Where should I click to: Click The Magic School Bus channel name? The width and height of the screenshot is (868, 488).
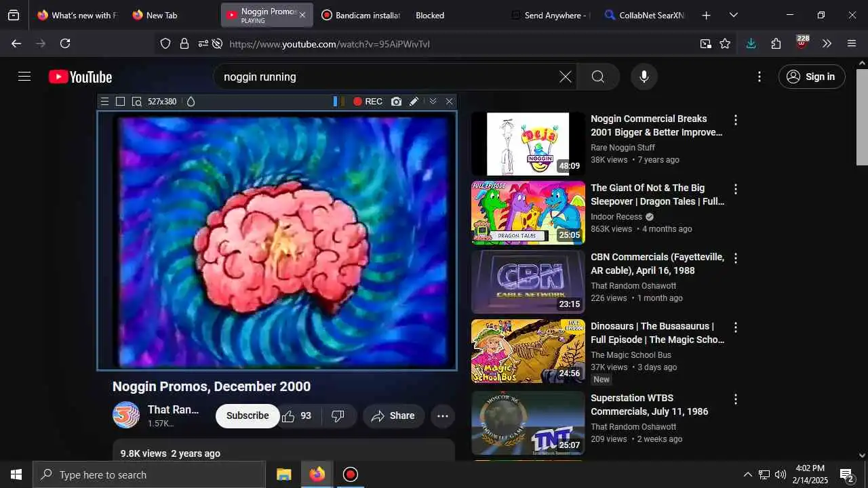tap(631, 355)
